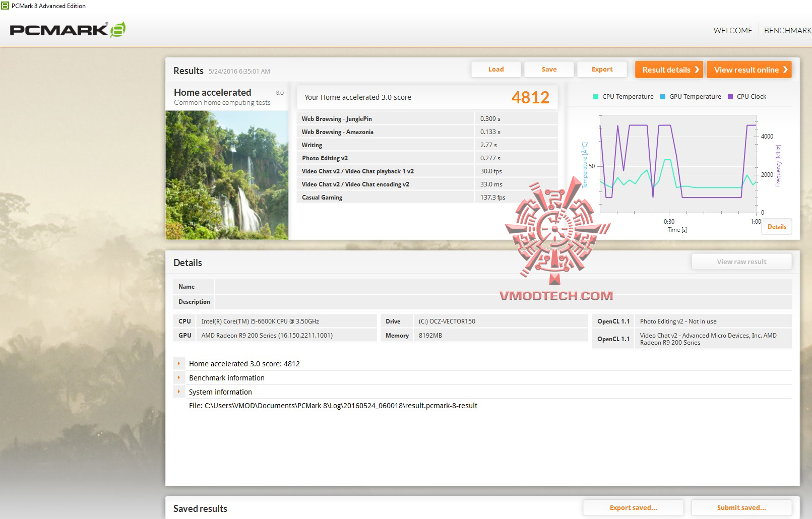Select the Web Browsing - Amazonia row

[x=427, y=132]
